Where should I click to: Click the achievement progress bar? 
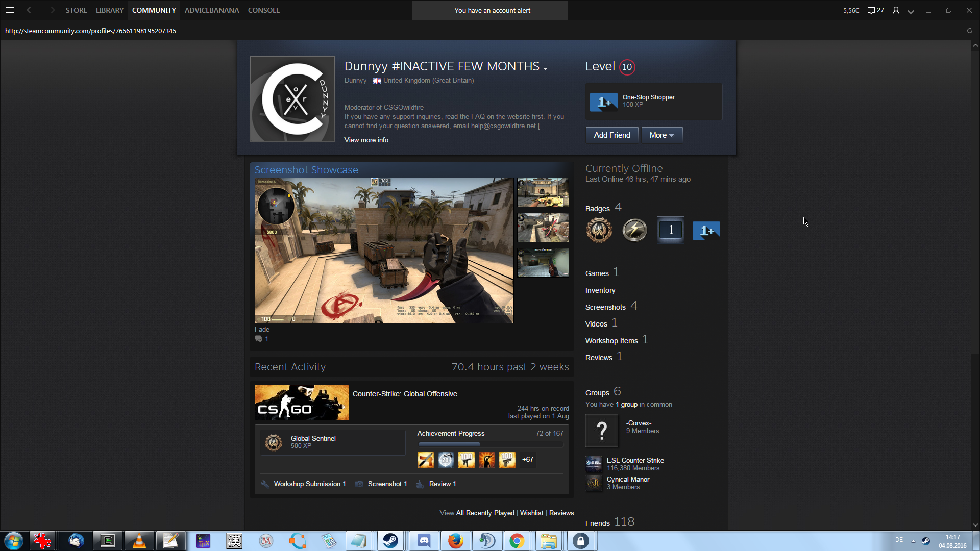click(x=490, y=444)
